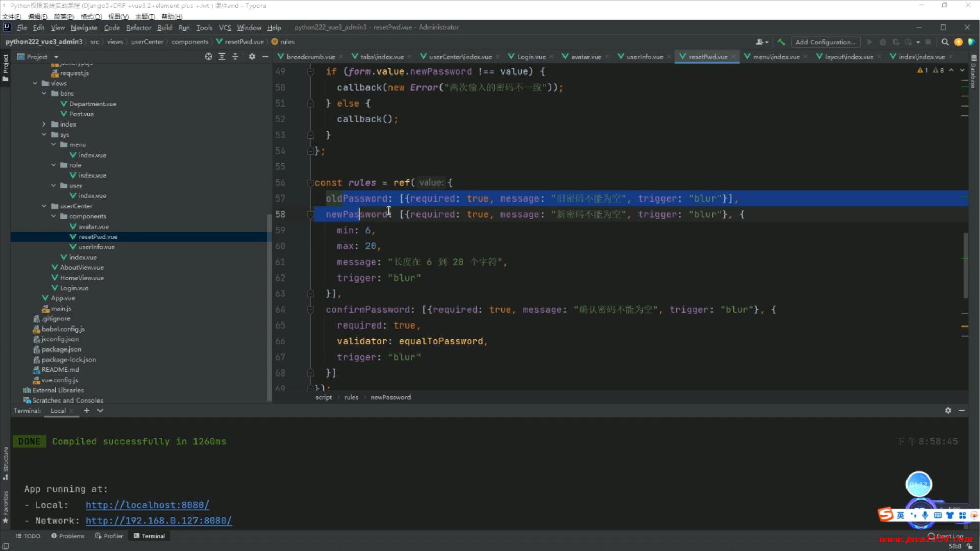Switch to the userInfo.vue editor tab

click(645, 57)
